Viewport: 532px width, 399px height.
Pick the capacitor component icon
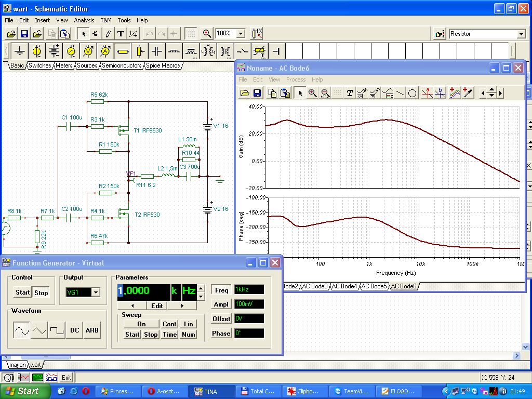pos(157,51)
